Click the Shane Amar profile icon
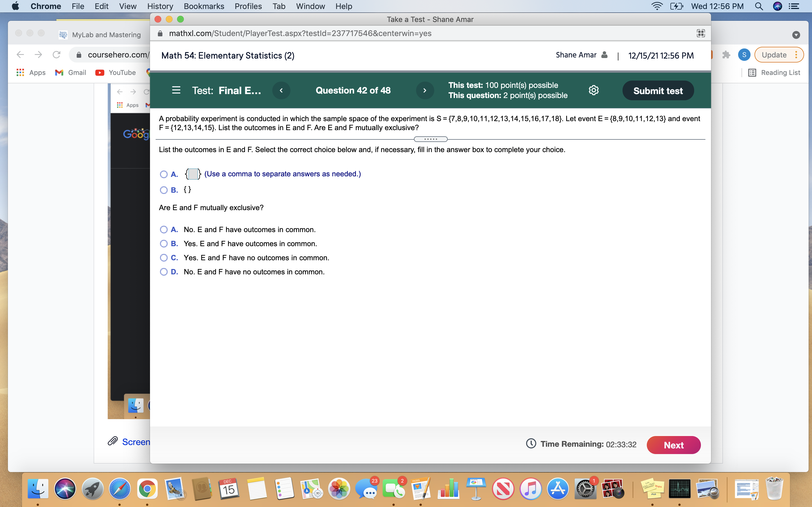 tap(604, 55)
